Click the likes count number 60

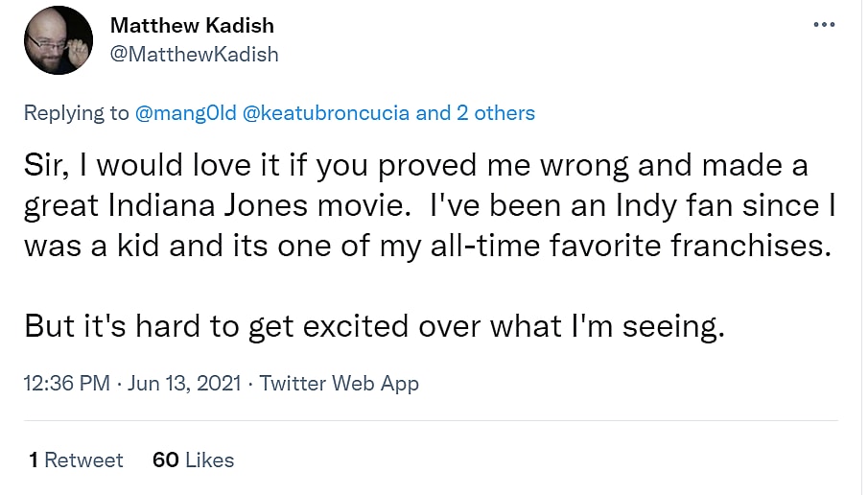tap(165, 460)
